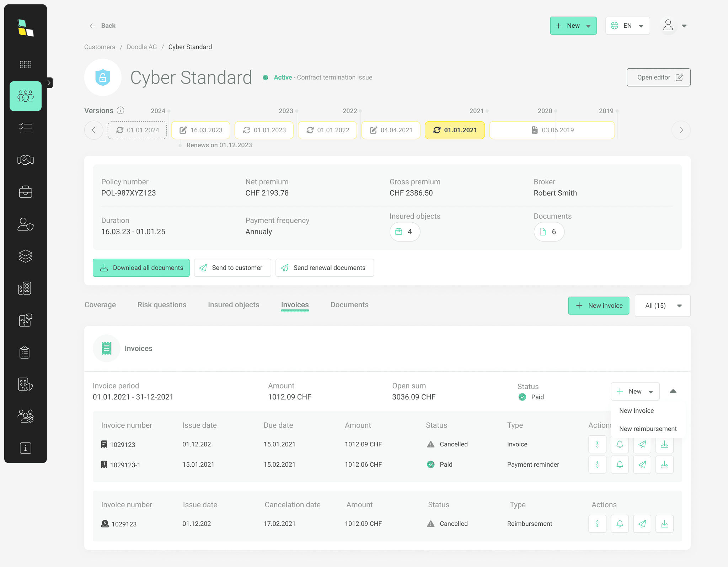Click the handshake icon in sidebar
This screenshot has width=728, height=567.
coord(26,160)
